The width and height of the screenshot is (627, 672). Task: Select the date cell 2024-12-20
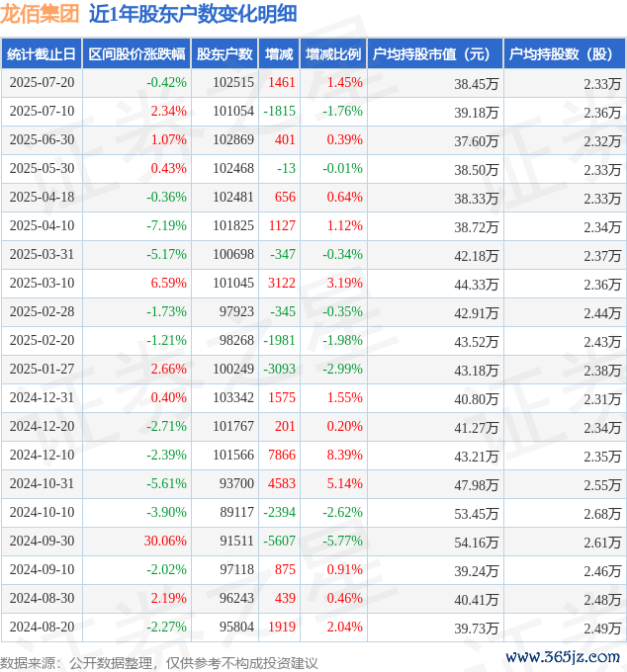click(x=42, y=427)
